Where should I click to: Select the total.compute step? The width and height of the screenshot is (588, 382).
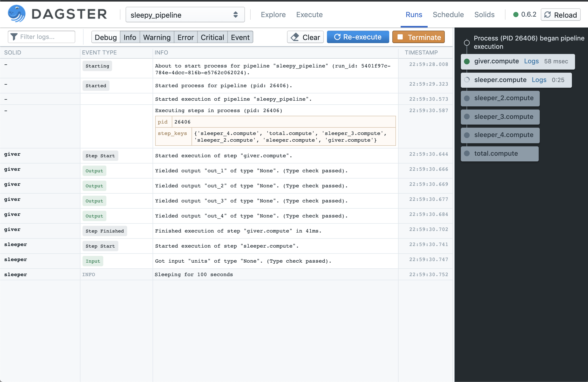point(500,154)
